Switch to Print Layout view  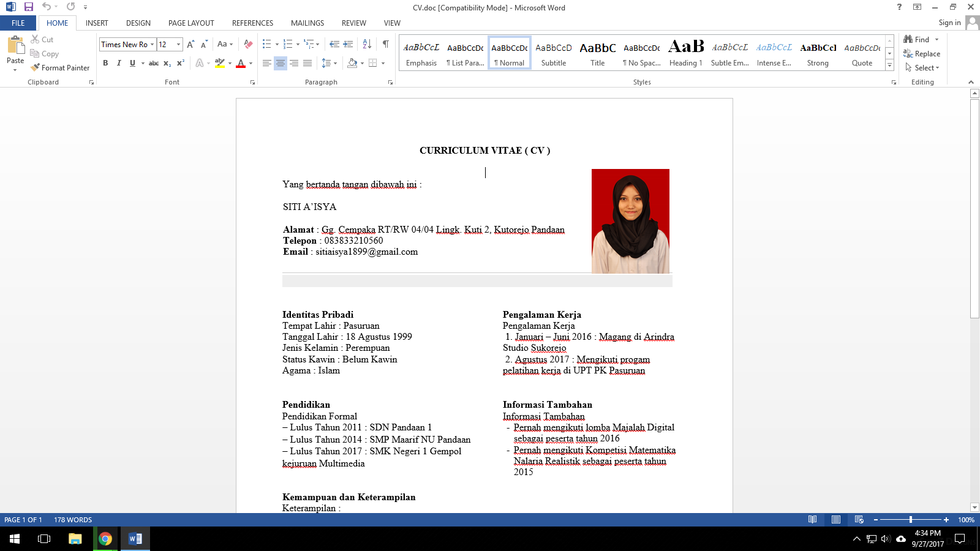click(x=836, y=520)
